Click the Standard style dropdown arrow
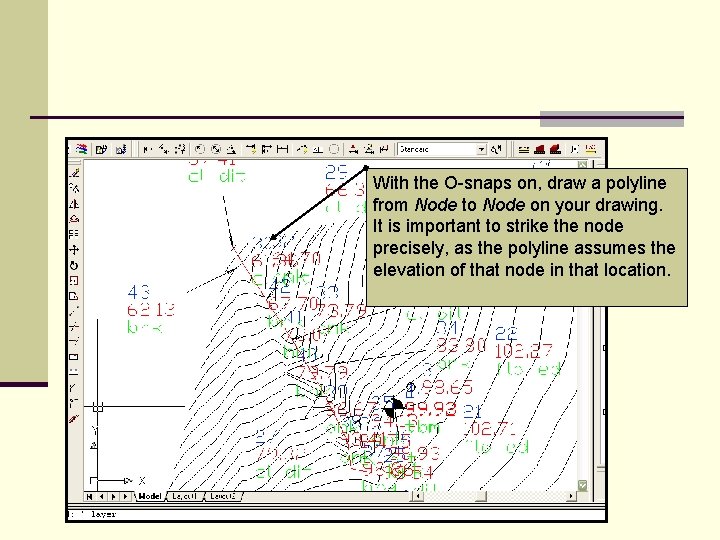Image resolution: width=720 pixels, height=540 pixels. [x=481, y=150]
